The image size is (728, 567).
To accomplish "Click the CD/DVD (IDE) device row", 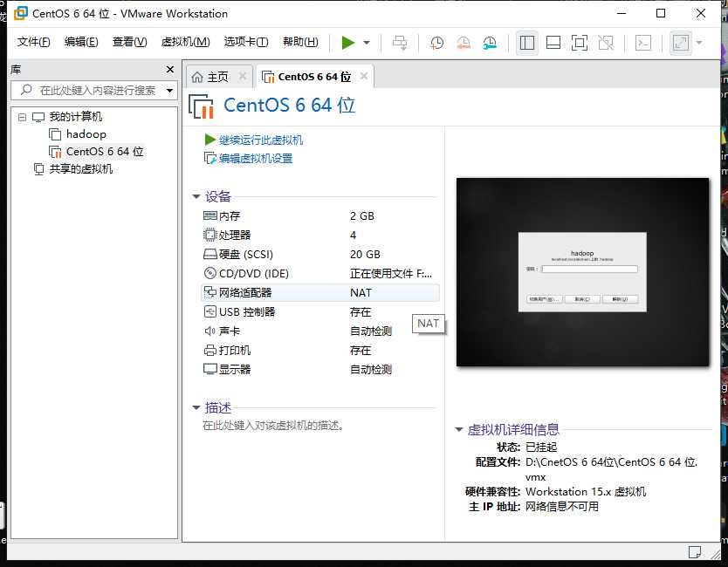I will [320, 273].
